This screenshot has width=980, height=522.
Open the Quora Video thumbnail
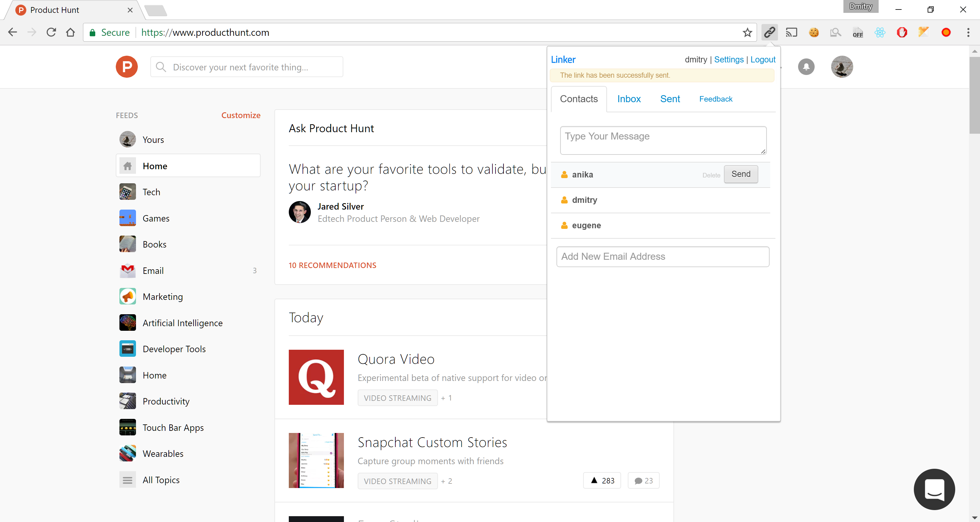pos(316,377)
